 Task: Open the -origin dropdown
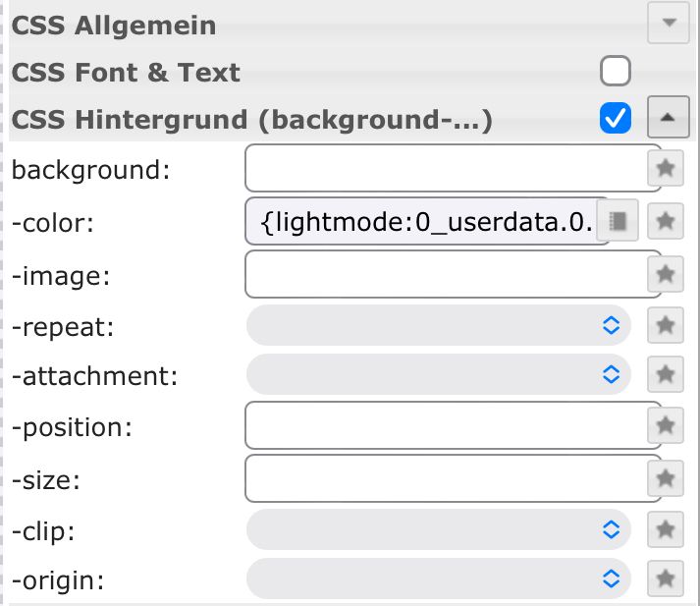tap(438, 578)
